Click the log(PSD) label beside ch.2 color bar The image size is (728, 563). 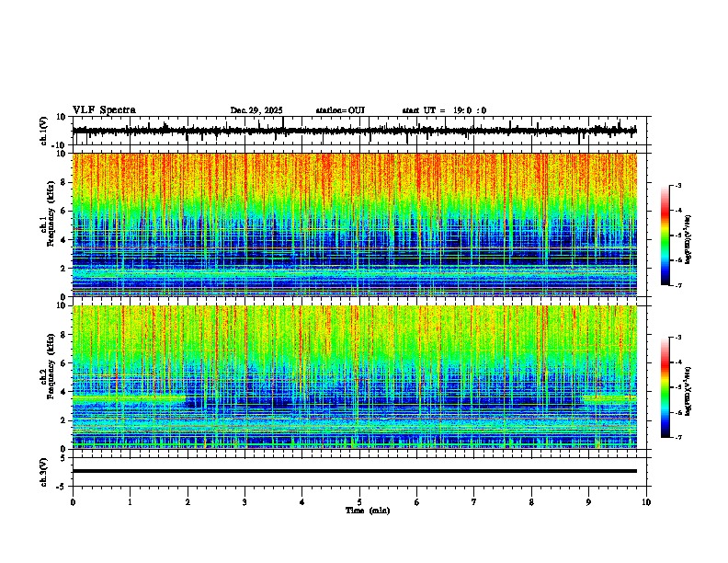coord(688,391)
